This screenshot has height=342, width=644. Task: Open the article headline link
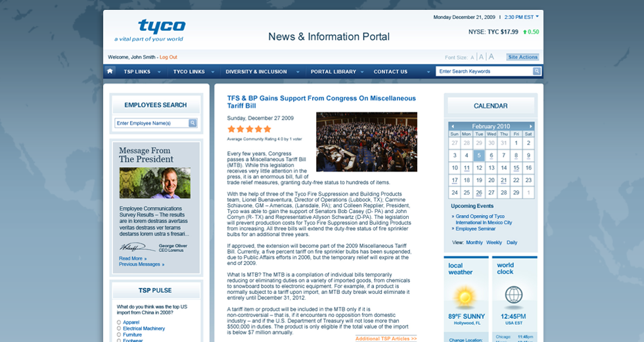point(321,101)
